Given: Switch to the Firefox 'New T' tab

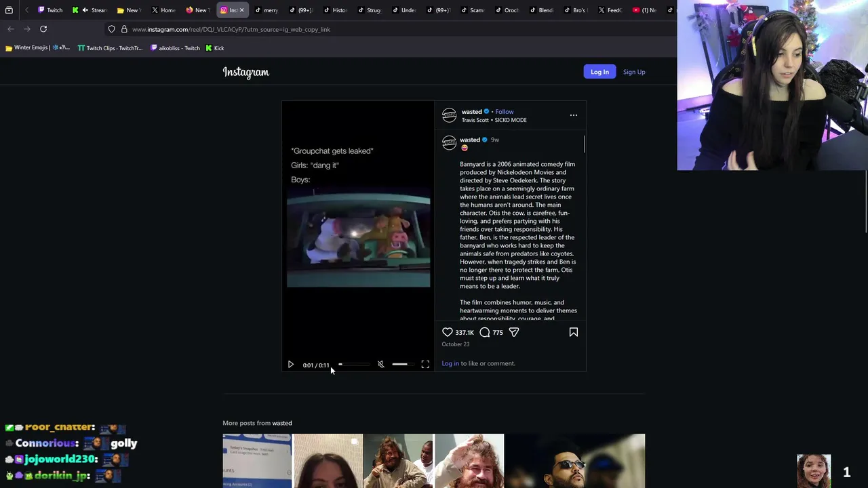Looking at the screenshot, I should tap(197, 10).
